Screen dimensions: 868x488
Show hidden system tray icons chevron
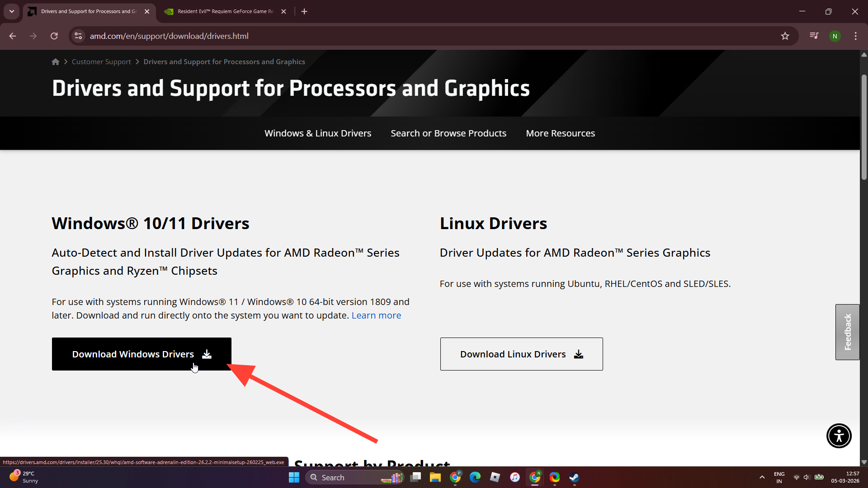[x=762, y=478]
